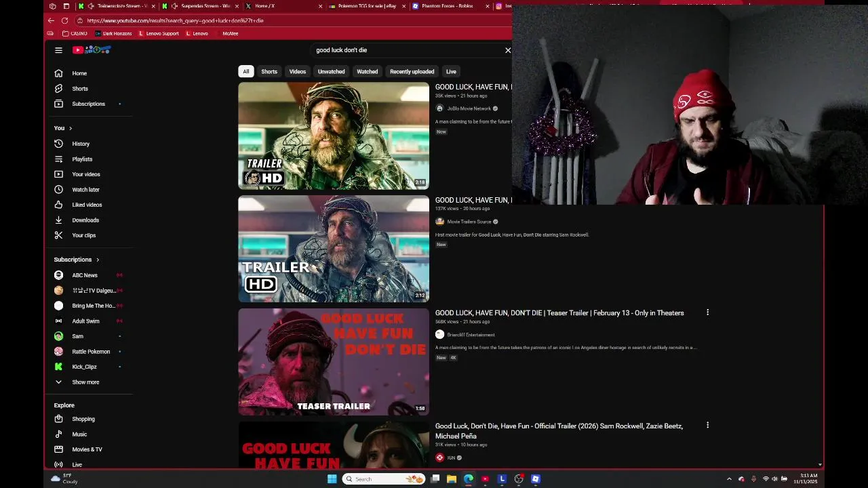868x488 pixels.
Task: Clear the search box with the X
Action: (508, 50)
